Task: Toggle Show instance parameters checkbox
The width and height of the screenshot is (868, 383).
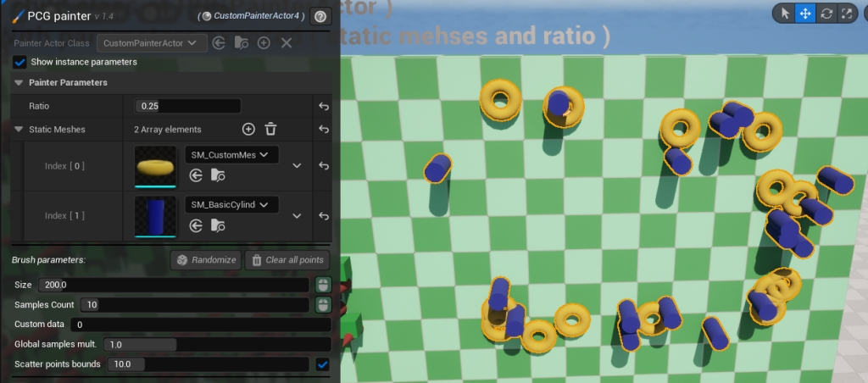Action: click(x=20, y=62)
